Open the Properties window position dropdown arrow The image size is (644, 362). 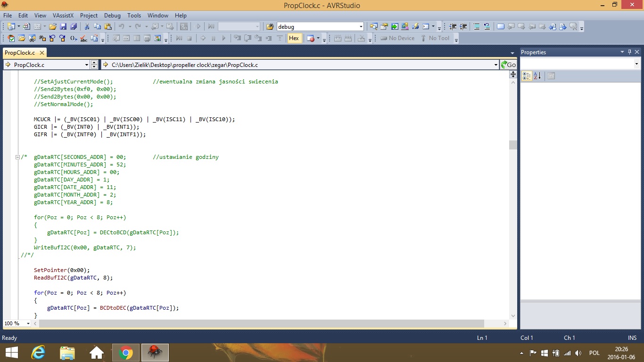[x=622, y=52]
